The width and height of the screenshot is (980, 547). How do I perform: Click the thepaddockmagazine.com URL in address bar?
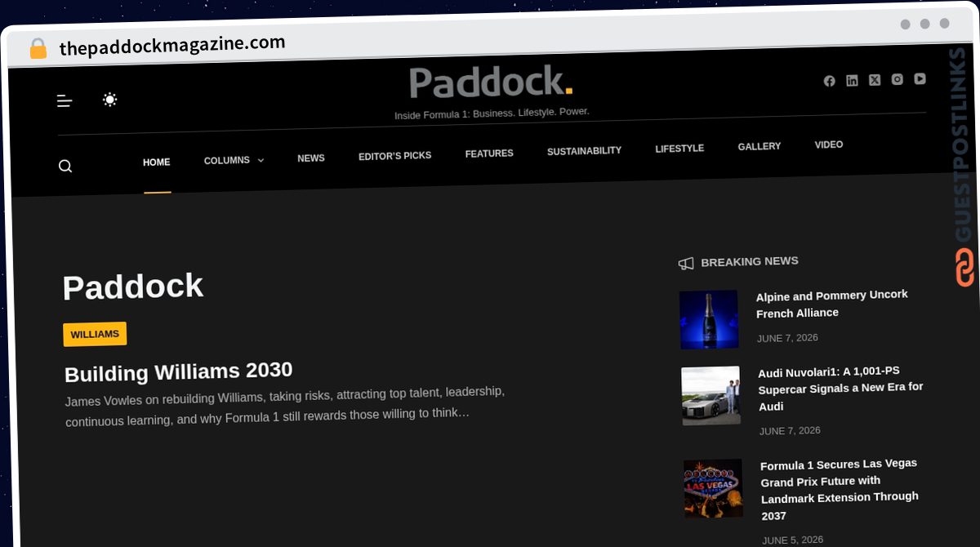(172, 45)
